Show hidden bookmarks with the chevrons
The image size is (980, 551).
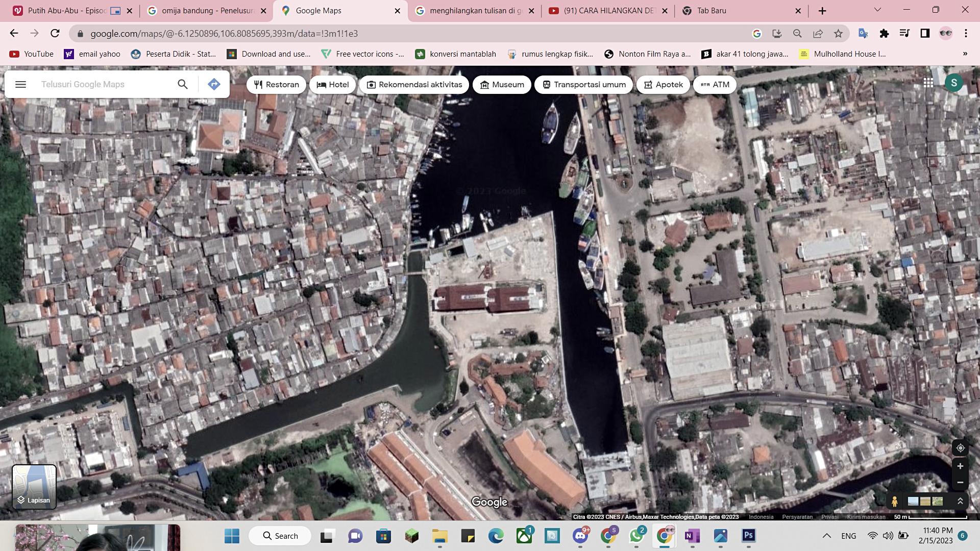[965, 54]
